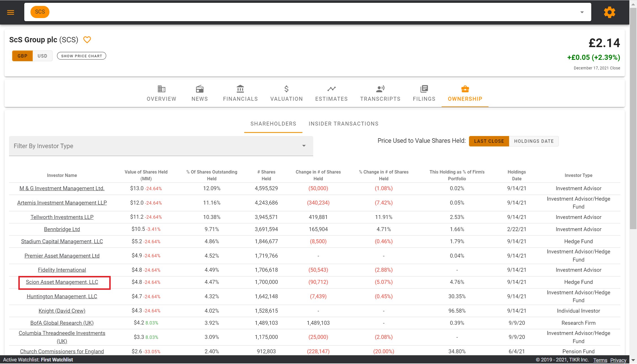637x364 pixels.
Task: Click the Ownership briefcase icon
Action: (465, 89)
